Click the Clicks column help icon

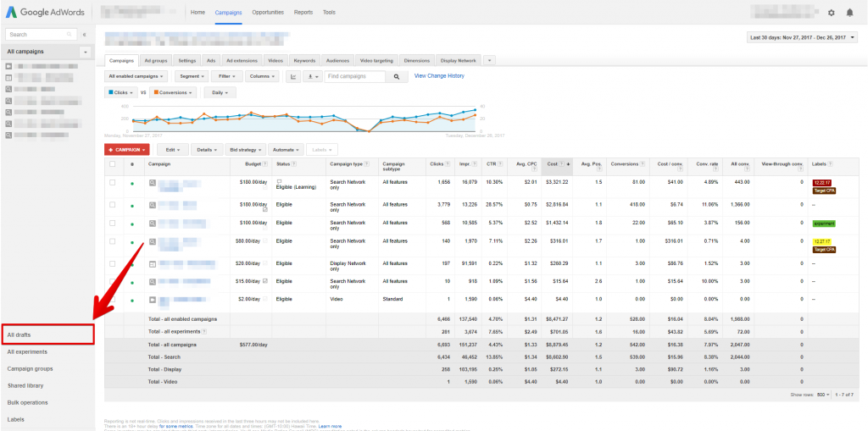[x=447, y=163]
